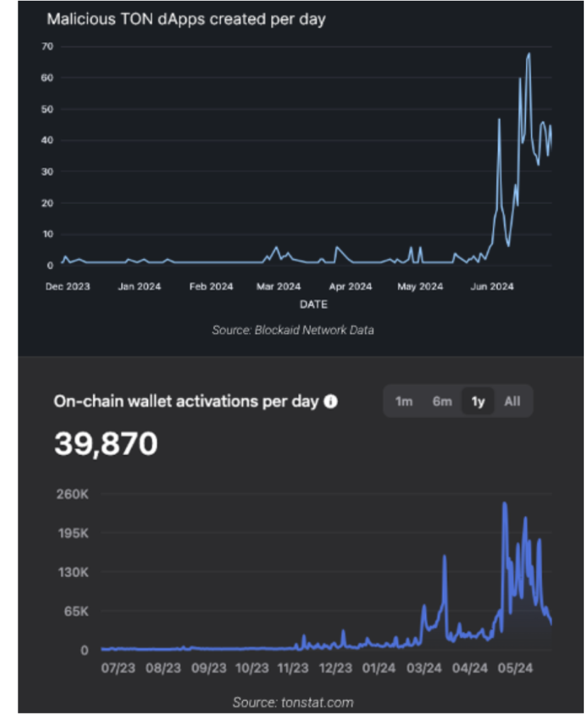Screen dimensions: 588x725
Task: Click the Mar 2024 axis label
Action: [x=278, y=287]
